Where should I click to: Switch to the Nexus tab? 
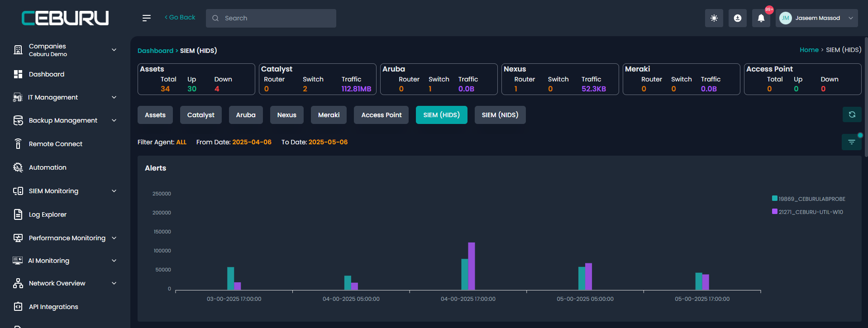tap(287, 115)
